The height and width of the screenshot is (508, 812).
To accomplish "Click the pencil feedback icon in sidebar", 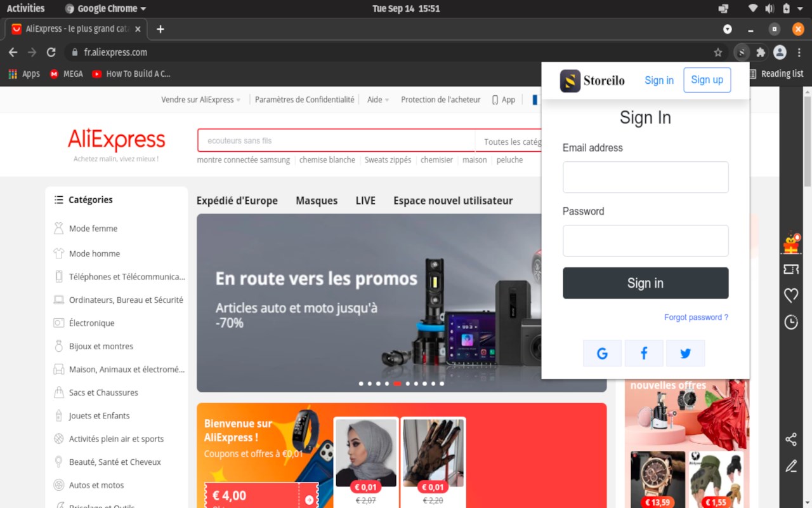I will click(791, 466).
